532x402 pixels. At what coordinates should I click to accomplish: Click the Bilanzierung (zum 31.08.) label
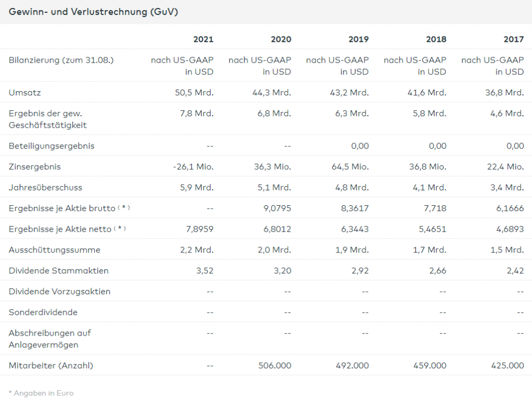pos(61,60)
